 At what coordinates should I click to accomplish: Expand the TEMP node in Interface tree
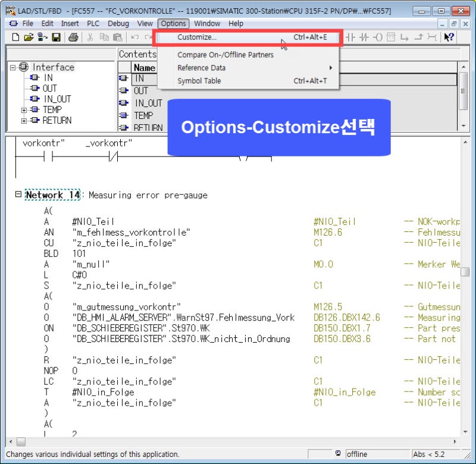[24, 110]
